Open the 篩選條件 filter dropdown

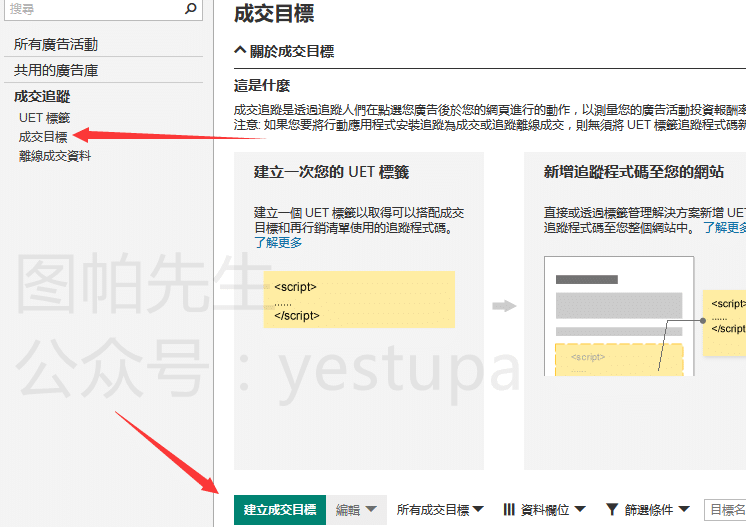(648, 510)
